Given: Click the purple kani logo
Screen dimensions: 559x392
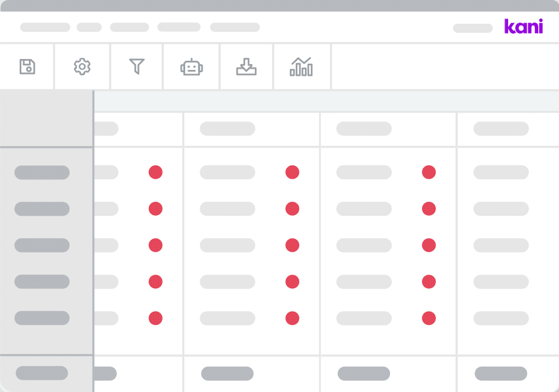Looking at the screenshot, I should click(x=523, y=27).
